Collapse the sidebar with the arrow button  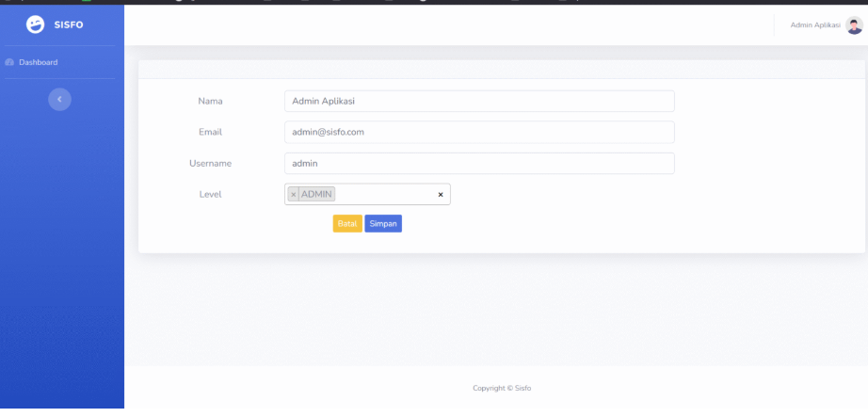click(x=59, y=98)
